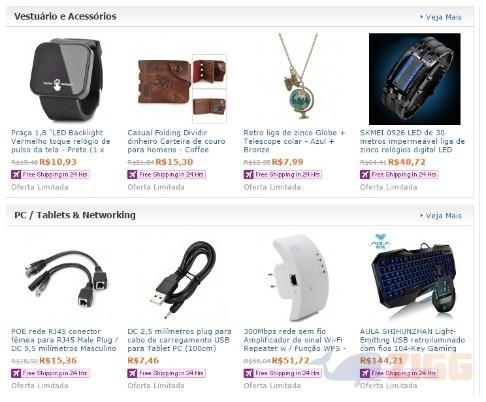The image size is (486, 402).
Task: Open the globe telescope necklace image
Action: [298, 76]
